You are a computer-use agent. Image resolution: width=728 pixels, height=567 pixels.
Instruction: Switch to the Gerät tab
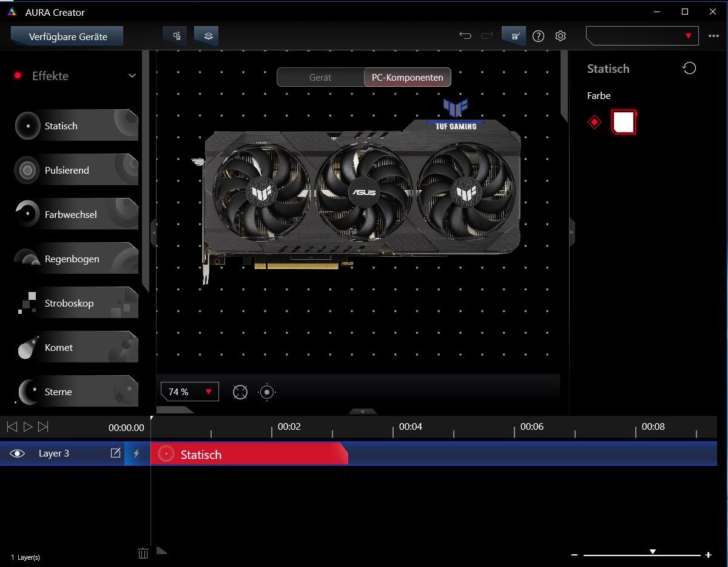[x=320, y=77]
